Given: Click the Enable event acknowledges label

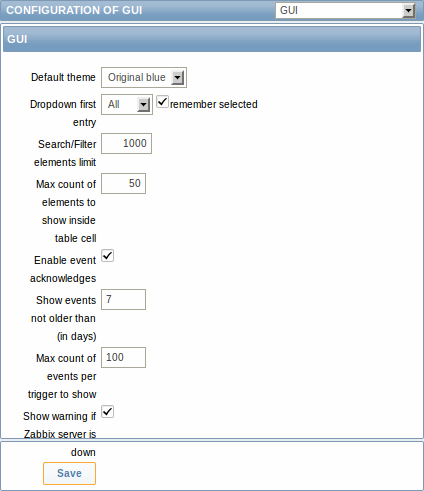Looking at the screenshot, I should tap(63, 269).
